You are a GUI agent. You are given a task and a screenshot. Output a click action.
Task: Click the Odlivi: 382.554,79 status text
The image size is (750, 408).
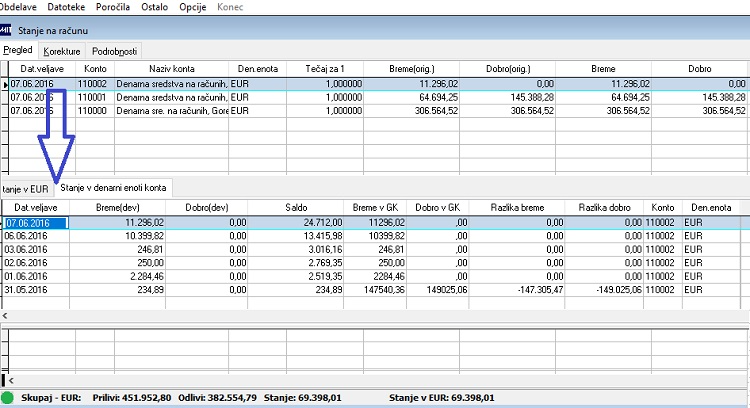218,397
